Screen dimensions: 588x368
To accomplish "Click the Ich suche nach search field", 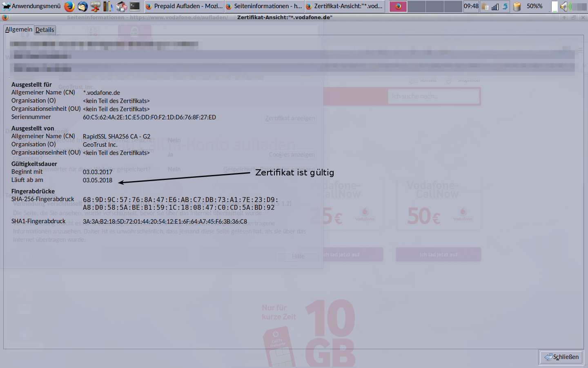I will [x=434, y=96].
